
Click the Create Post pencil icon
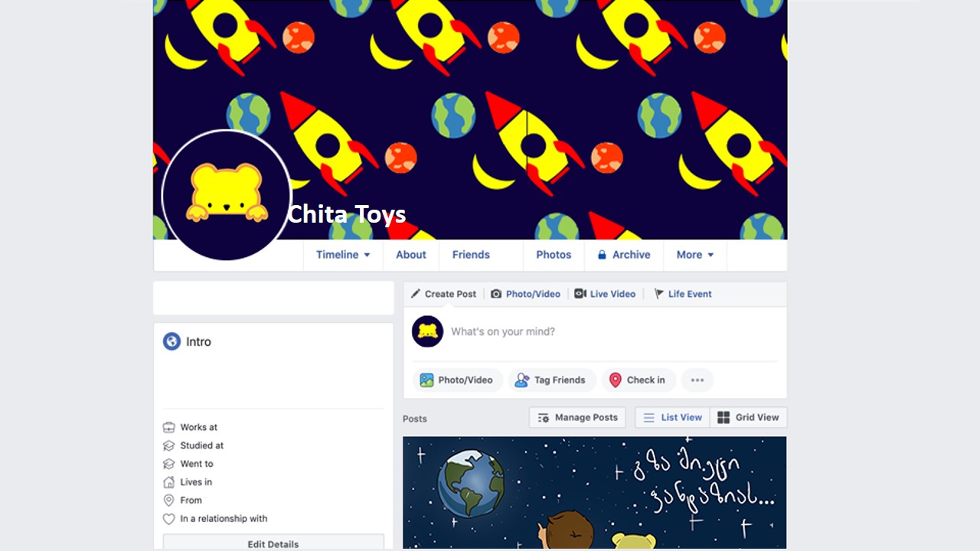point(415,294)
